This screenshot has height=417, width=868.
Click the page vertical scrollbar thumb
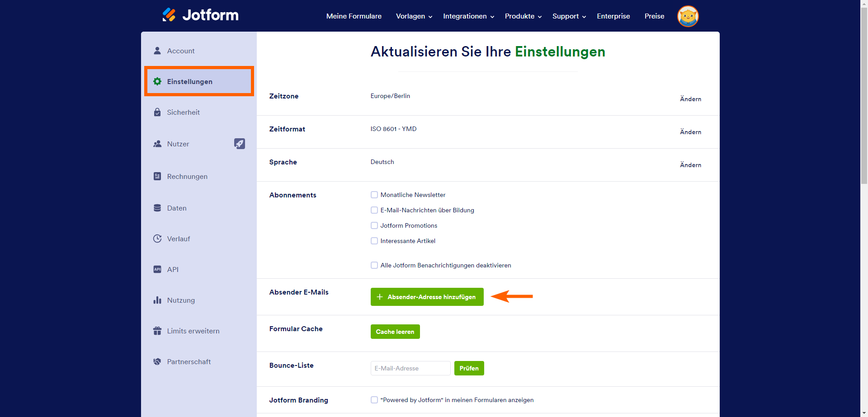click(864, 96)
